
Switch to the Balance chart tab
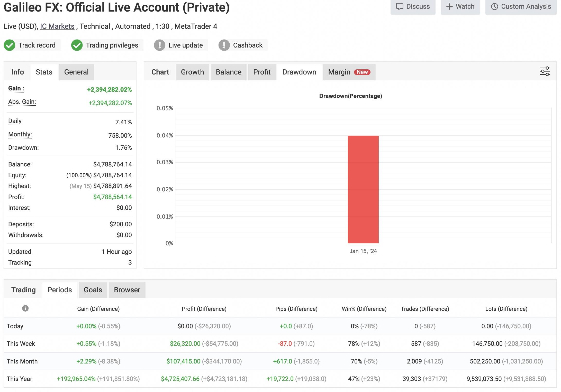pos(228,72)
